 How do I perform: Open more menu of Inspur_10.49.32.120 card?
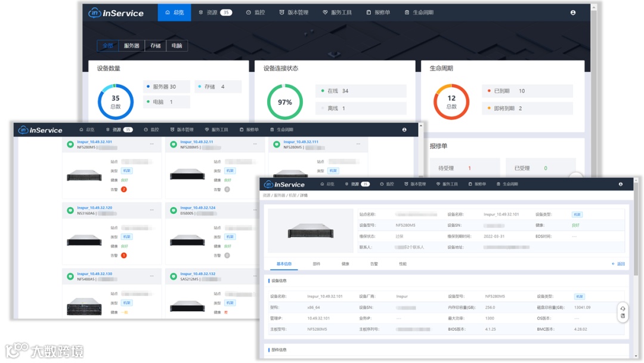point(152,210)
